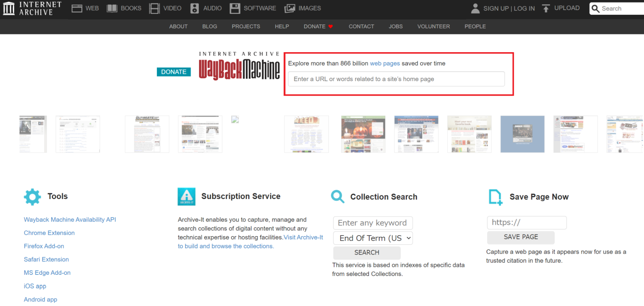
Task: Open the People menu item
Action: [475, 26]
